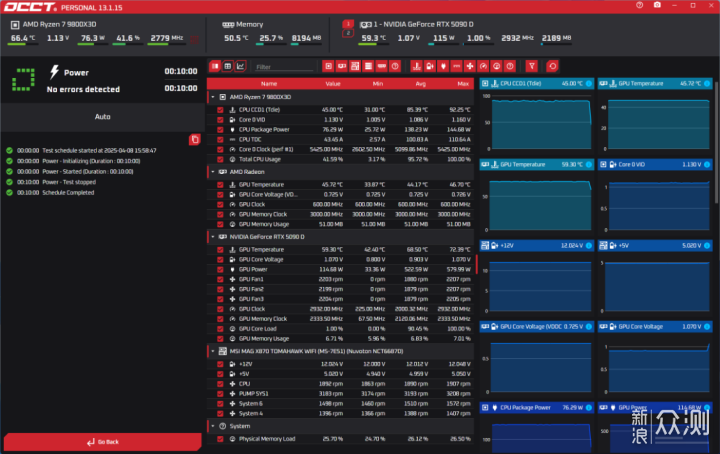The width and height of the screenshot is (720, 454).
Task: Filter by miscellaneous hardware icon
Action: (x=395, y=67)
